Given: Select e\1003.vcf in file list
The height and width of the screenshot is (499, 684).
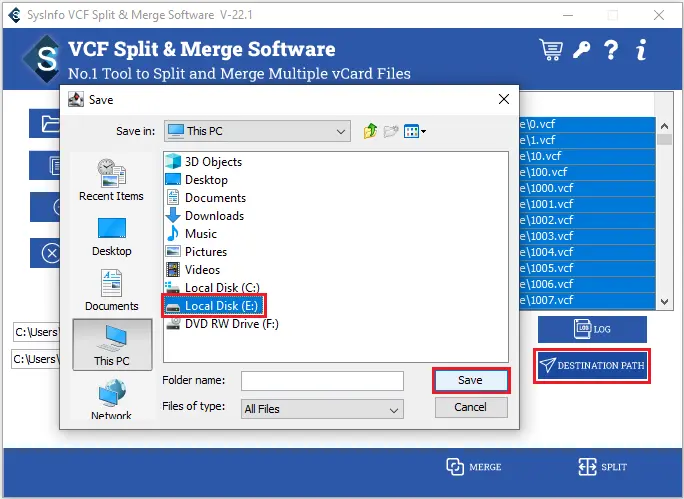Looking at the screenshot, I should point(587,236).
